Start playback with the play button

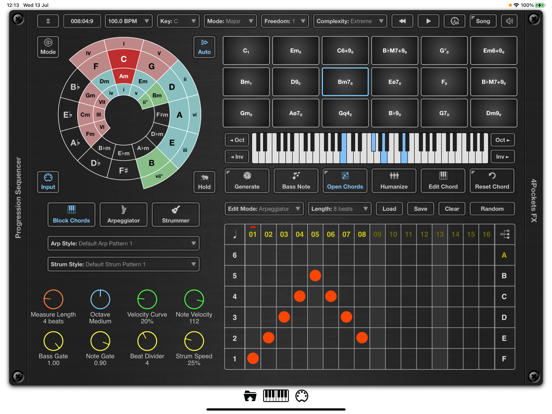point(428,21)
